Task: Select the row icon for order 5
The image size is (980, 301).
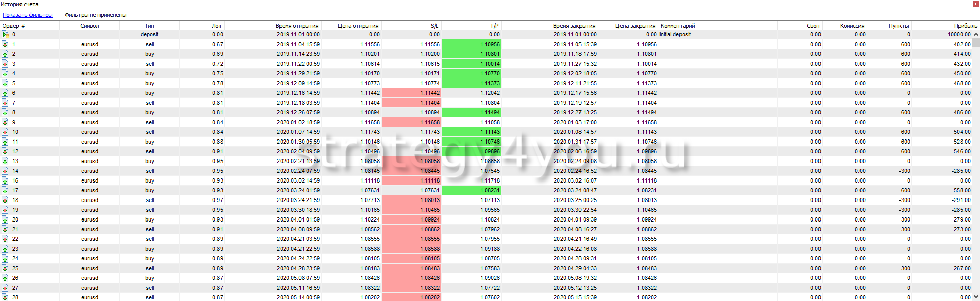Action: tap(5, 83)
